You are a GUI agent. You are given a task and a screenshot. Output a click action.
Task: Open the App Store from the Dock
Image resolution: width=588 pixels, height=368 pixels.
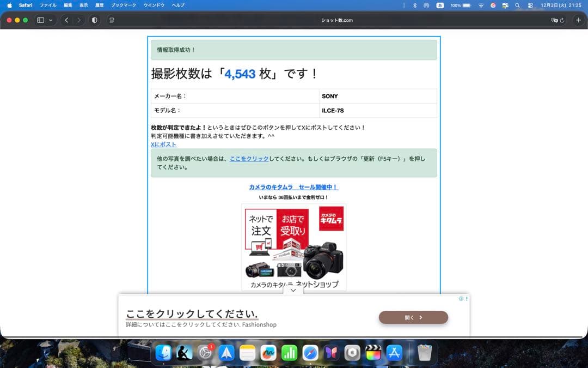tap(394, 353)
